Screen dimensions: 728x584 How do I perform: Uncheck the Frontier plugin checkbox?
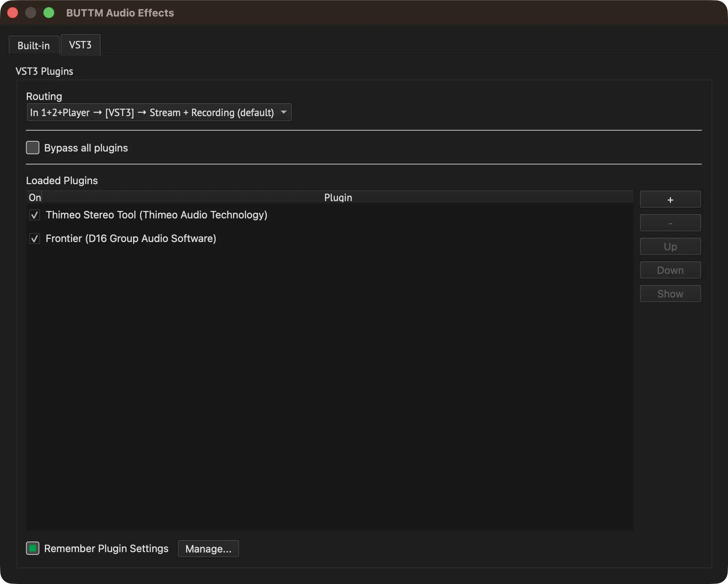(35, 238)
